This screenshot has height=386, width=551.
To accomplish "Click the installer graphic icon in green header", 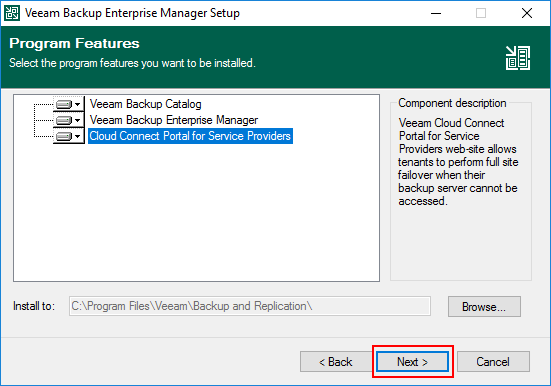I will coord(518,58).
